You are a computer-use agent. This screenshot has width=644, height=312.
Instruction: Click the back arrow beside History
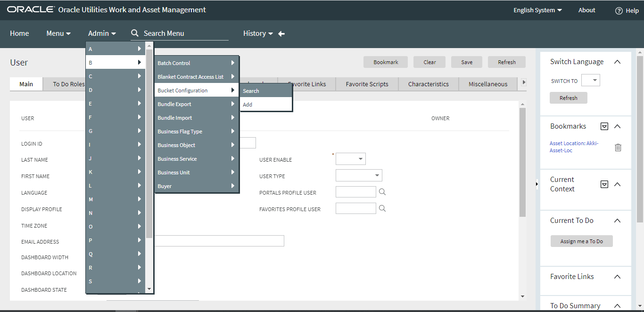click(281, 33)
